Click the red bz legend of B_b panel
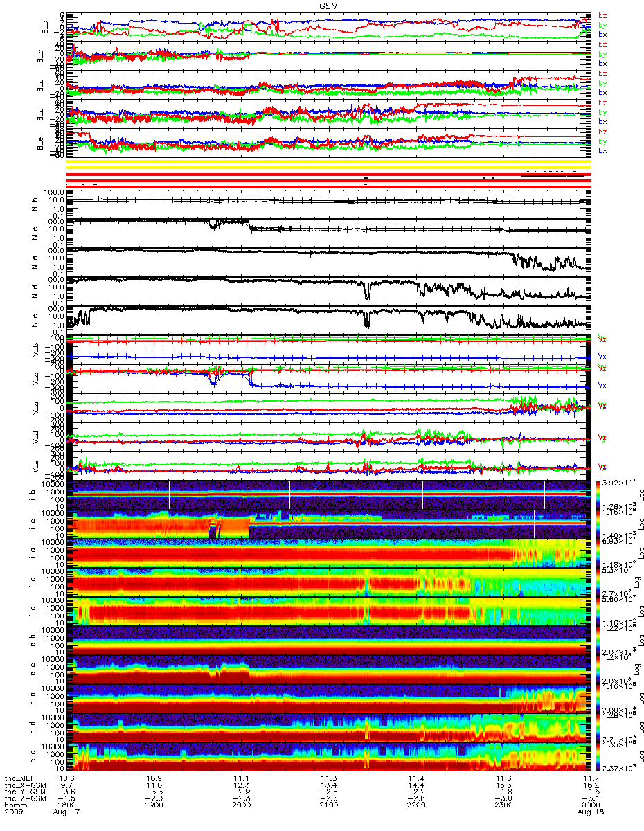Viewport: 644px width, 831px height. coord(602,16)
